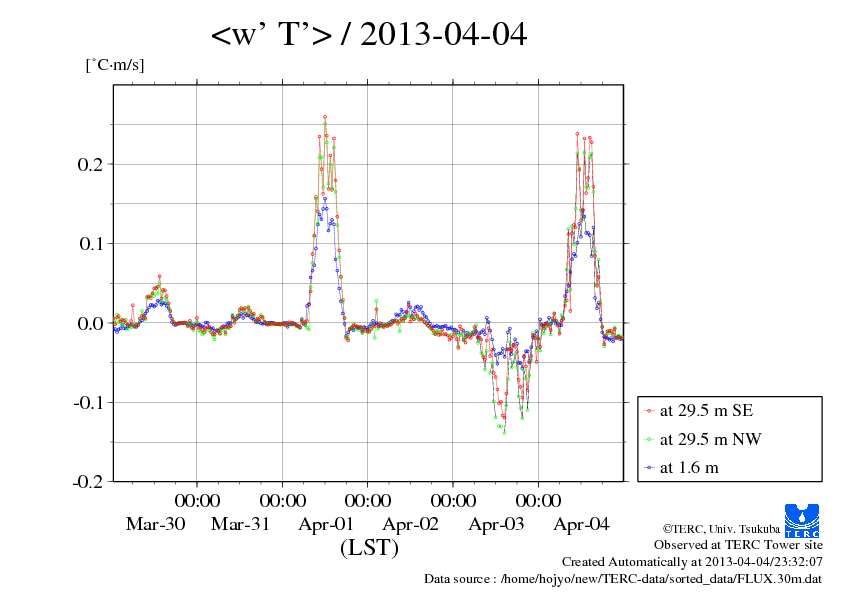Image resolution: width=842 pixels, height=595 pixels.
Task: Click the Apr-04 date label
Action: pos(582,524)
